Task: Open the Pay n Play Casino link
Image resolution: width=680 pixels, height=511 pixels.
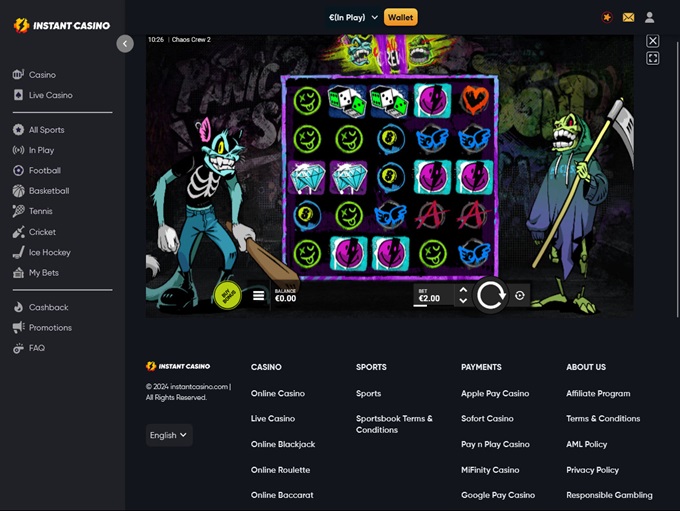Action: pyautogui.click(x=495, y=444)
